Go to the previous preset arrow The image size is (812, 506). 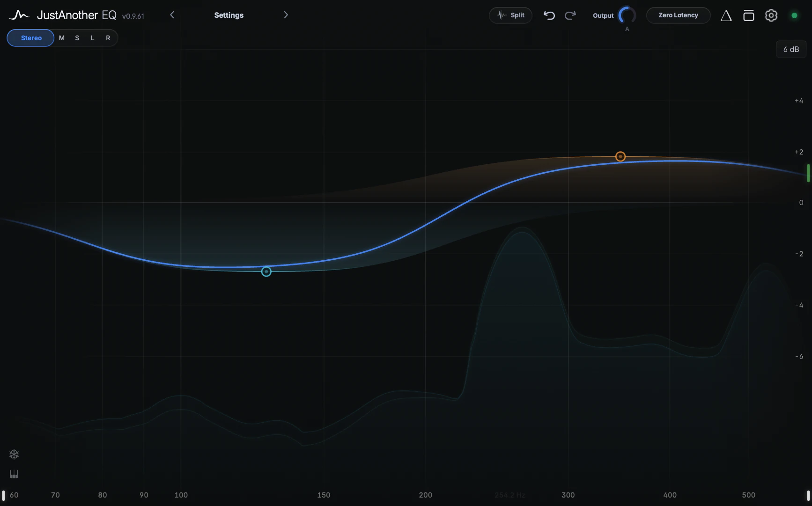pyautogui.click(x=172, y=15)
